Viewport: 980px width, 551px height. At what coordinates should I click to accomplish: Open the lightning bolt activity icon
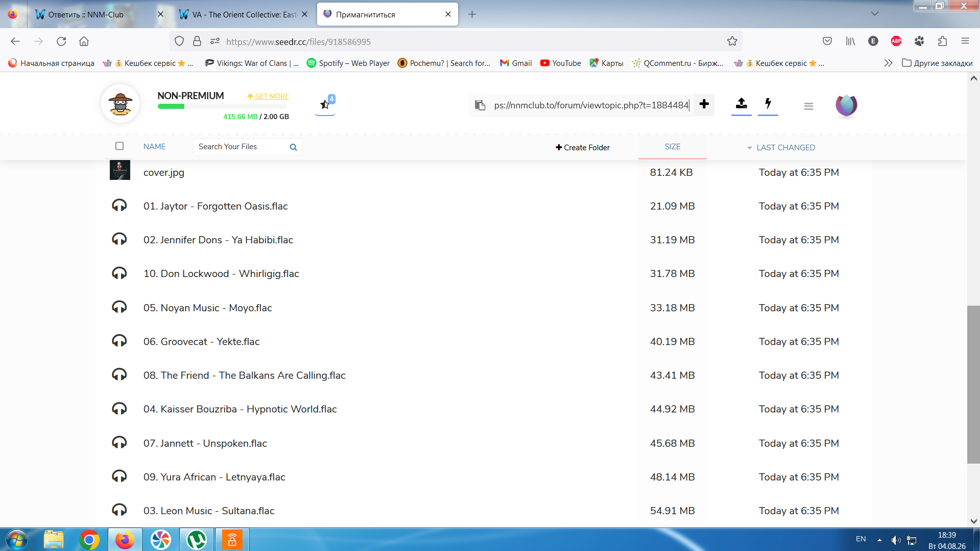pyautogui.click(x=768, y=104)
